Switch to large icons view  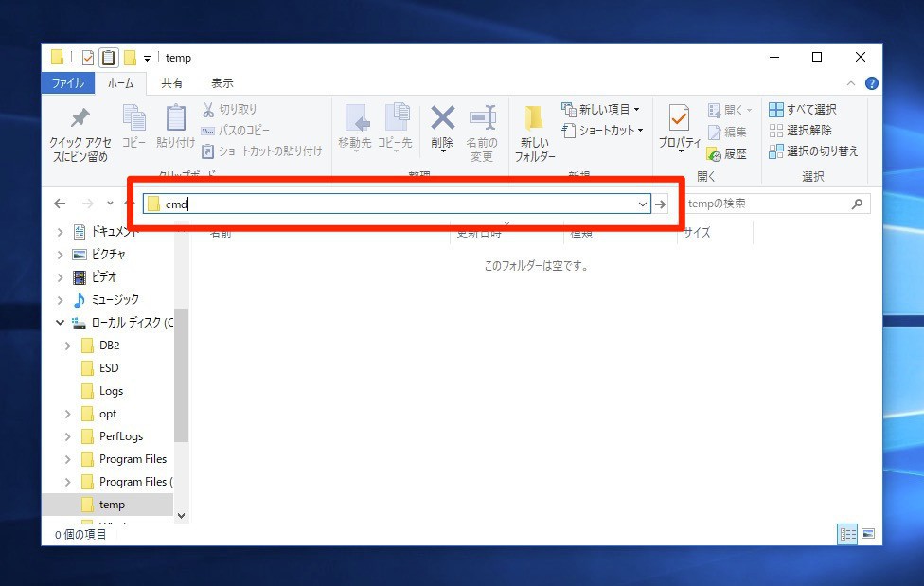click(868, 534)
